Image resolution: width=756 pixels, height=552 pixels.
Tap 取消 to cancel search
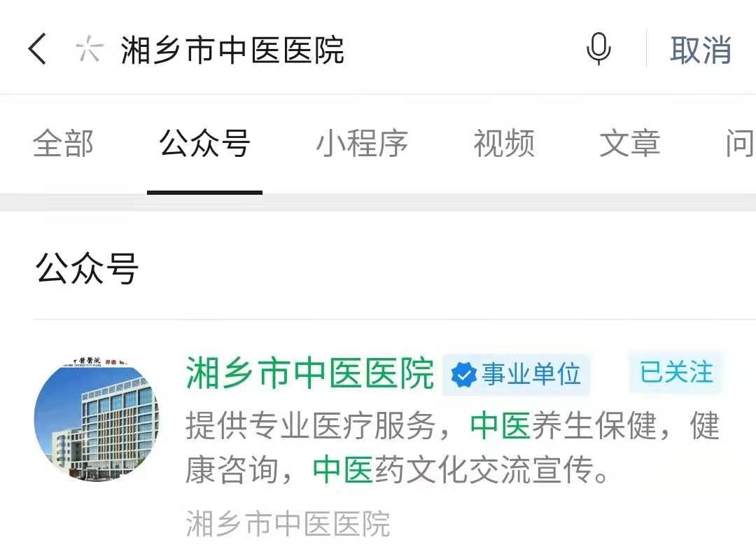click(701, 50)
